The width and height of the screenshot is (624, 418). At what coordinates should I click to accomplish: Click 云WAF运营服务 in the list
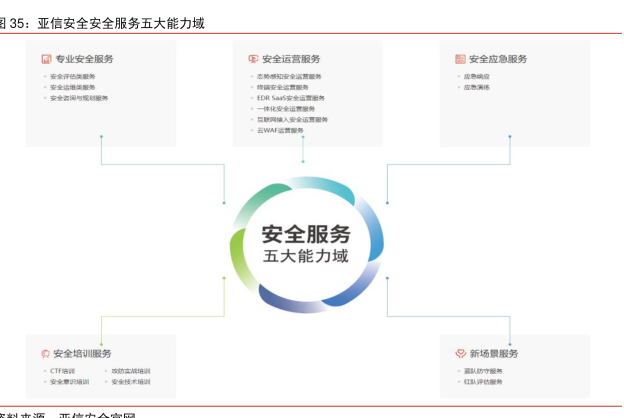(x=279, y=130)
